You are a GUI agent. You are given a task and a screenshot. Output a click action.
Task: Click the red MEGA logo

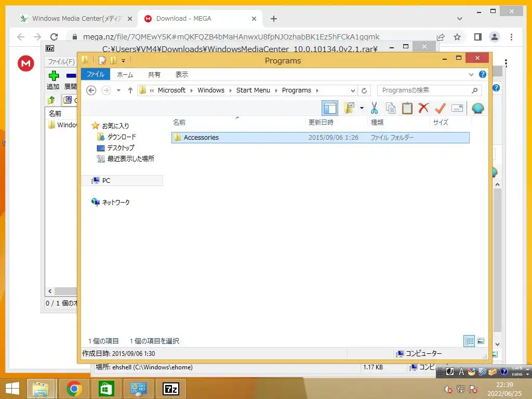(26, 63)
